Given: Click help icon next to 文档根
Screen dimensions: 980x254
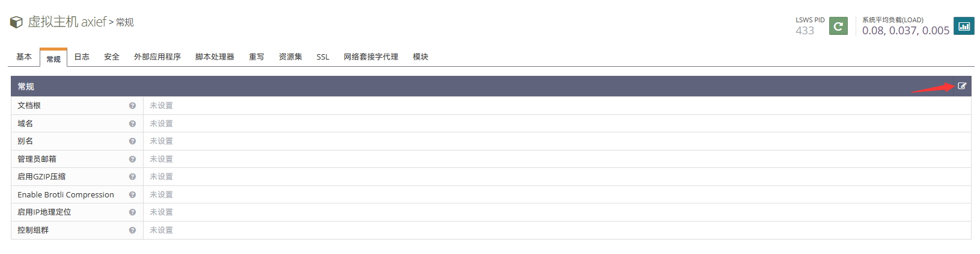Looking at the screenshot, I should [132, 105].
